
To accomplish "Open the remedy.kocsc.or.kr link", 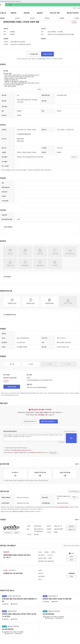I will pos(21,450).
